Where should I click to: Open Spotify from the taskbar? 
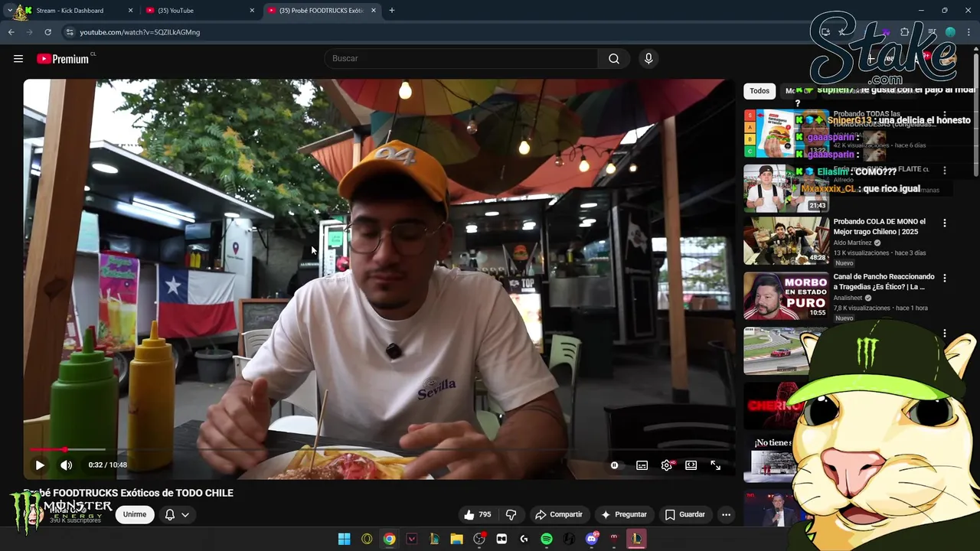[546, 539]
